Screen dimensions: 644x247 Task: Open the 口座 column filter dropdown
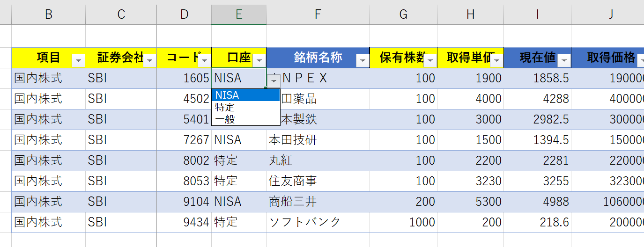coord(259,60)
